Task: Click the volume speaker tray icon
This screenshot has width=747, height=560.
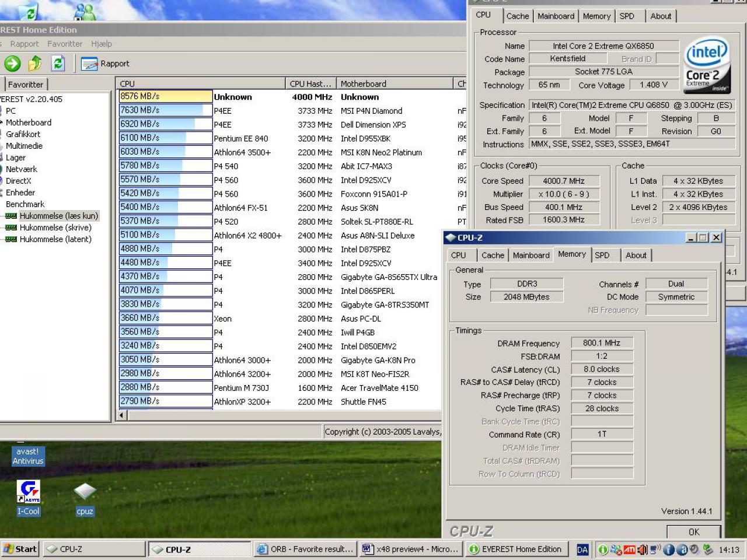Action: point(642,549)
